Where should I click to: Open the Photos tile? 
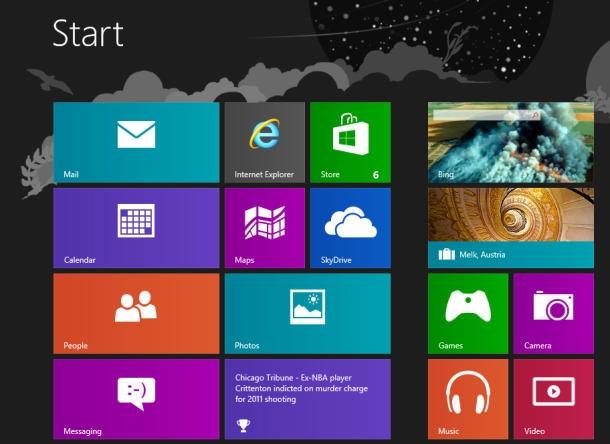click(x=307, y=307)
